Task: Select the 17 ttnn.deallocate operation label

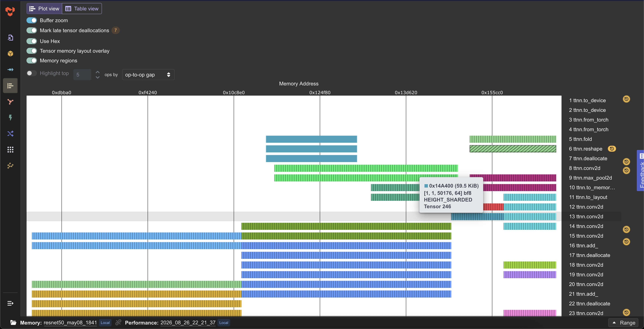Action: tap(590, 255)
